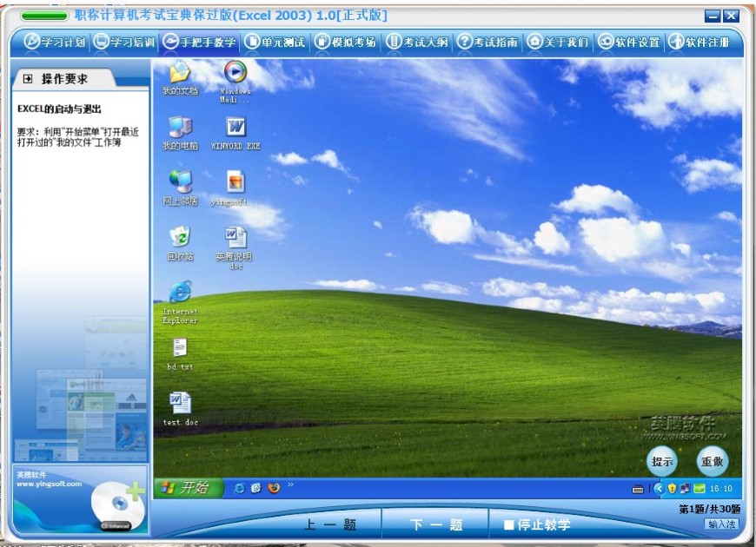Click the www.yingsoft.com link

pyautogui.click(x=50, y=484)
